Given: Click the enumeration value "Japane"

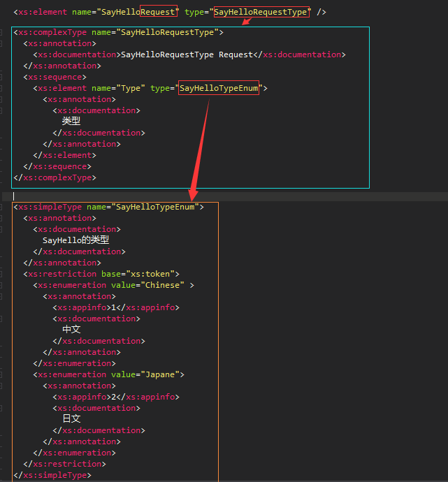Looking at the screenshot, I should click(160, 374).
